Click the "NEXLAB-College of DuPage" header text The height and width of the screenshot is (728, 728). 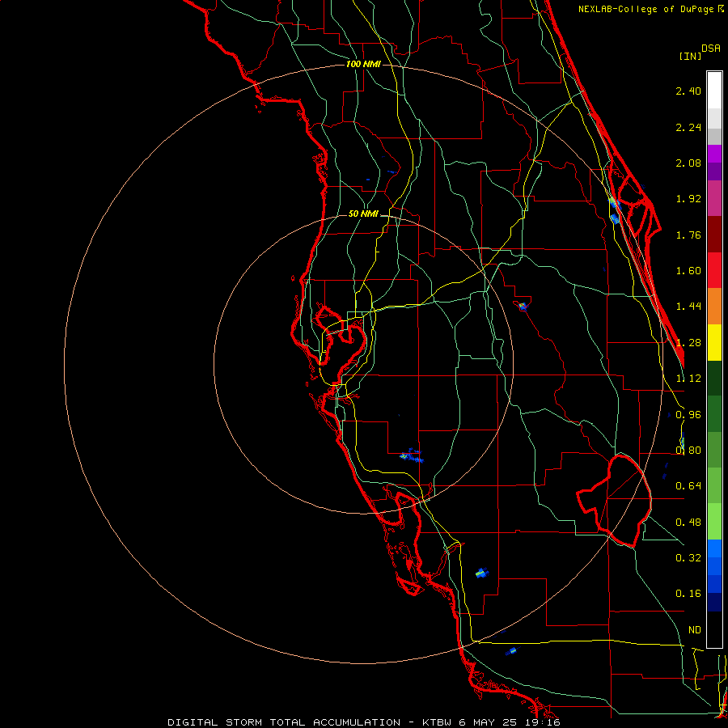tap(645, 9)
